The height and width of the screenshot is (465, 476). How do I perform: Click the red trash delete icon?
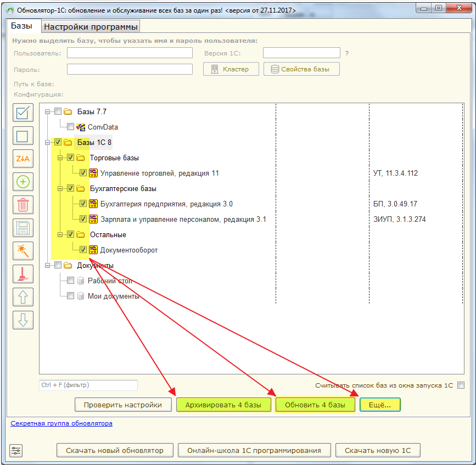click(x=23, y=205)
